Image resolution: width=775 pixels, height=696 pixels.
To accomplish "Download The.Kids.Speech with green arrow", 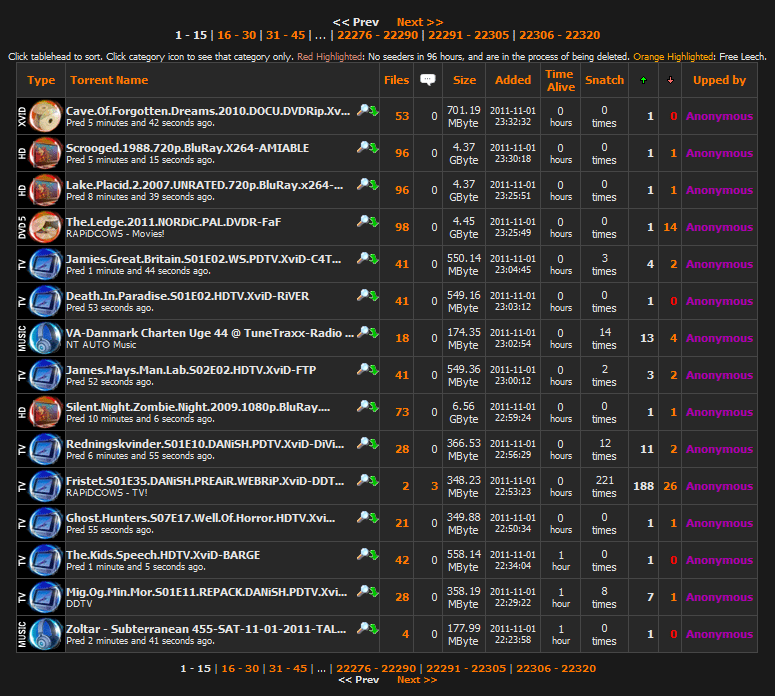I will point(374,556).
